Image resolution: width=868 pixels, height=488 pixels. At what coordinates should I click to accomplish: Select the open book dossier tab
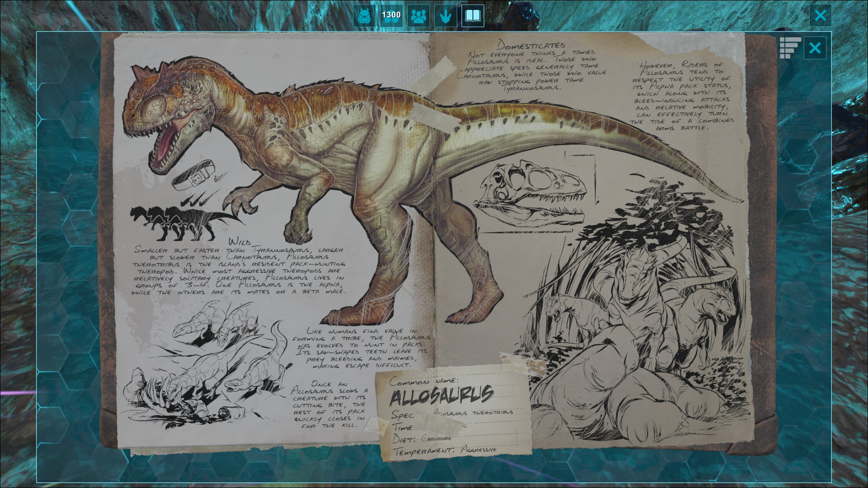[x=472, y=16]
